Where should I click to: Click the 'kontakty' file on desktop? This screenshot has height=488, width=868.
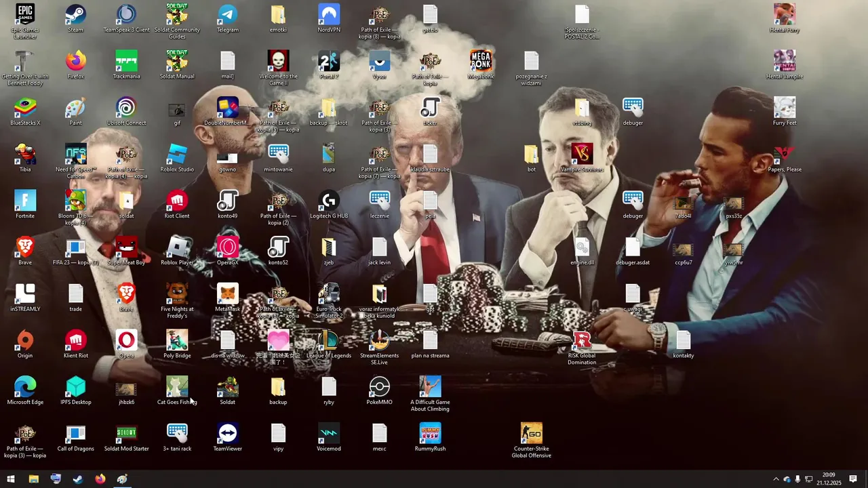683,344
